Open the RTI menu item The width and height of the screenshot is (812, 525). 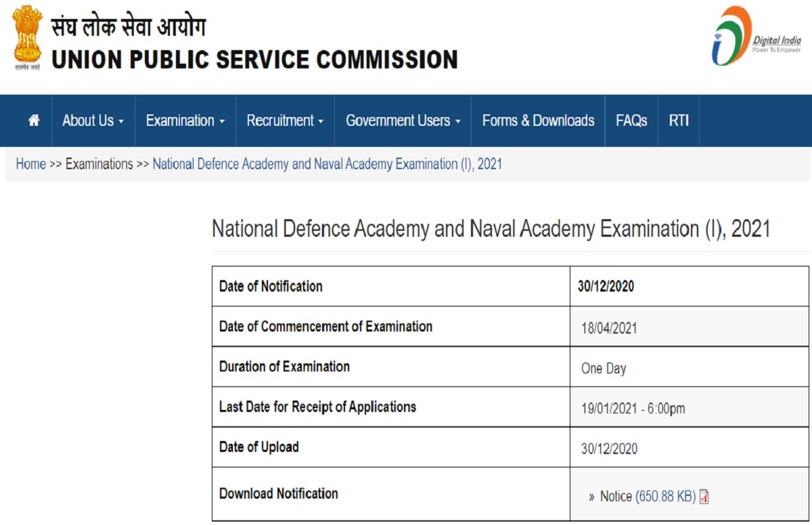679,120
